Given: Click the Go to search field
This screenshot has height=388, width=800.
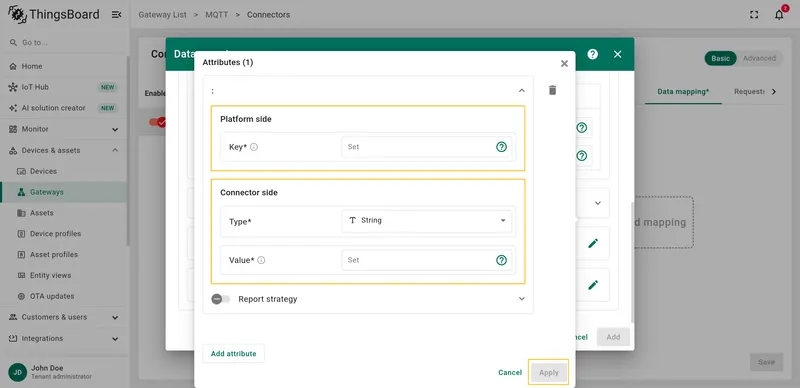Looking at the screenshot, I should coord(63,43).
